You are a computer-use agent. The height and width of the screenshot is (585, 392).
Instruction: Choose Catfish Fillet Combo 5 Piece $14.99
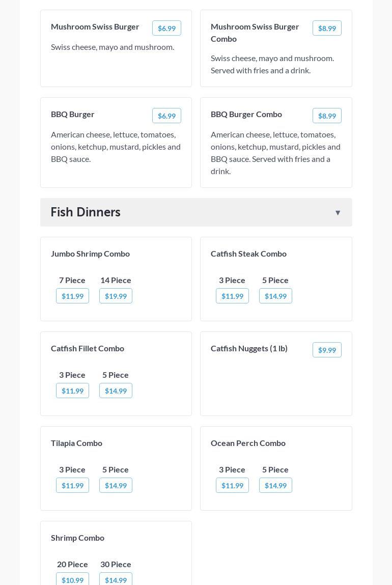click(x=116, y=391)
